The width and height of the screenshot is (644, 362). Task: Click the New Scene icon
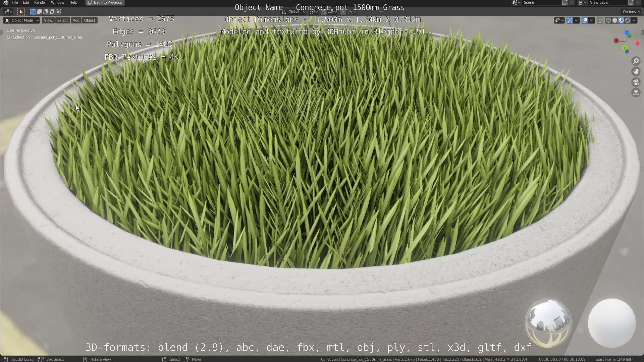coord(565,3)
